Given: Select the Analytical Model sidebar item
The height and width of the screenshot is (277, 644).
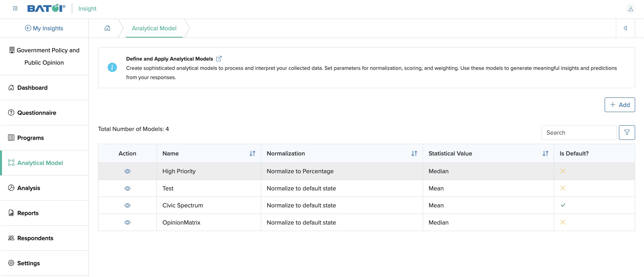Looking at the screenshot, I should tap(44, 163).
